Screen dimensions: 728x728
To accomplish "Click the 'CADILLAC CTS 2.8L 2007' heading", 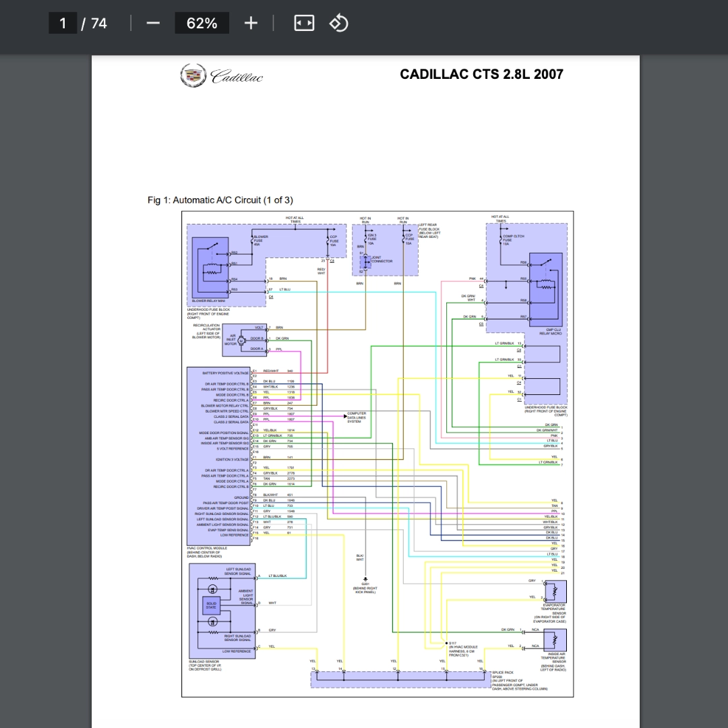I will point(481,74).
